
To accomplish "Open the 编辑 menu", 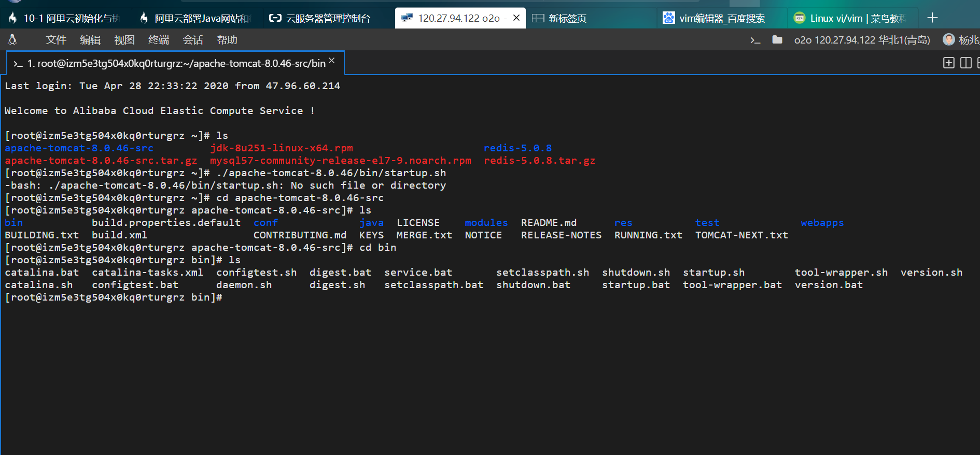I will point(90,40).
